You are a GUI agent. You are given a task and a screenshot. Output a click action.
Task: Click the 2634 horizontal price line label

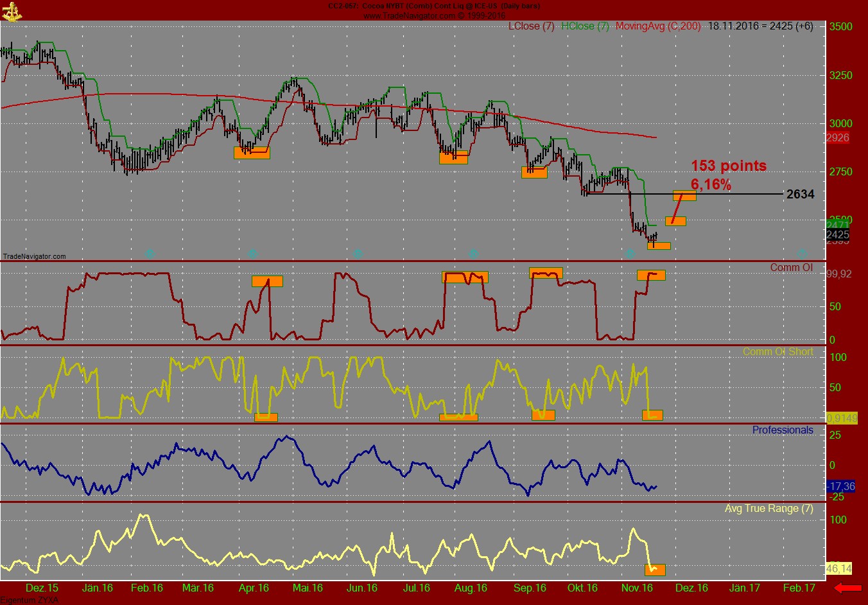click(800, 195)
